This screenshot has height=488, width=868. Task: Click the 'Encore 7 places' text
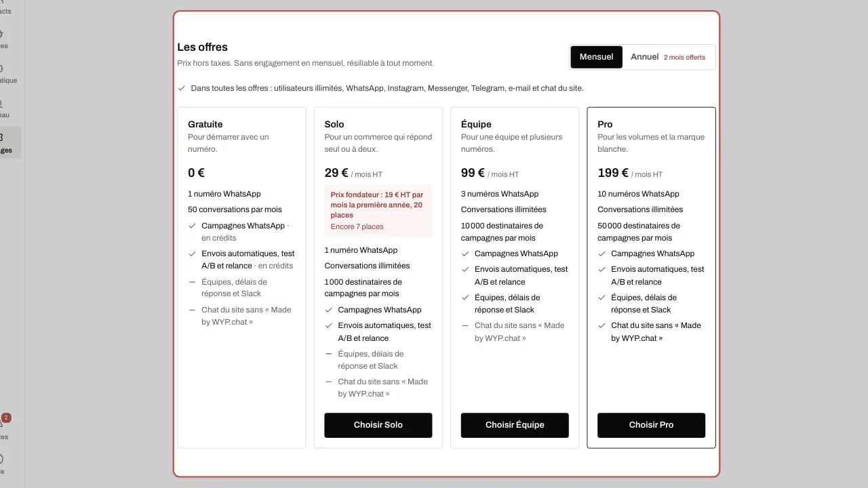coord(357,227)
